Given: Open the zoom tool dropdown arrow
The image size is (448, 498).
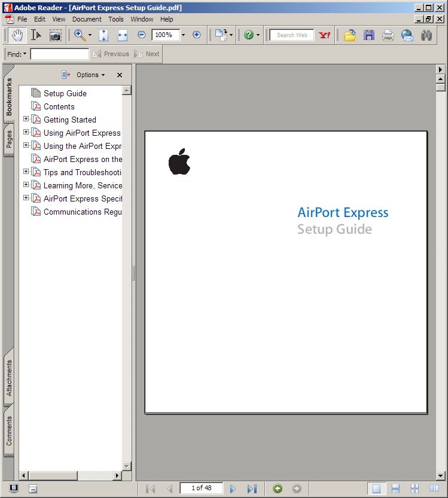Looking at the screenshot, I should 90,35.
